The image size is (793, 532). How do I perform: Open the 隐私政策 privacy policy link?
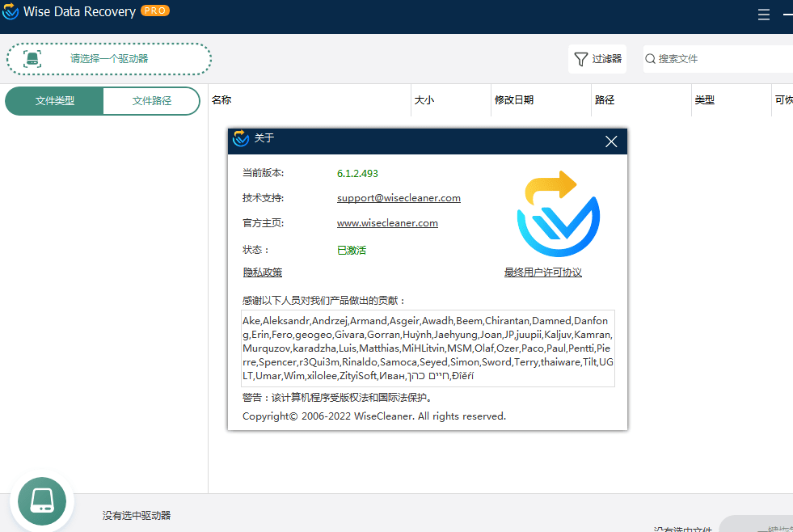262,272
